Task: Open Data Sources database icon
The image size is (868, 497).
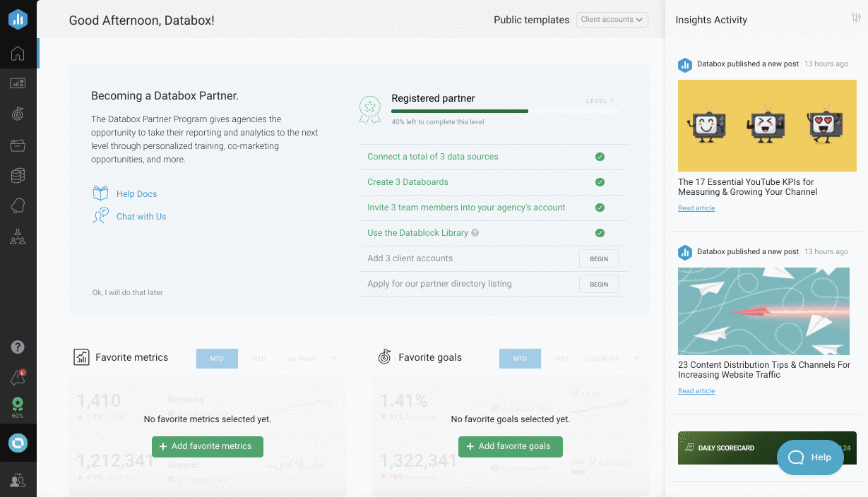Action: (x=18, y=176)
